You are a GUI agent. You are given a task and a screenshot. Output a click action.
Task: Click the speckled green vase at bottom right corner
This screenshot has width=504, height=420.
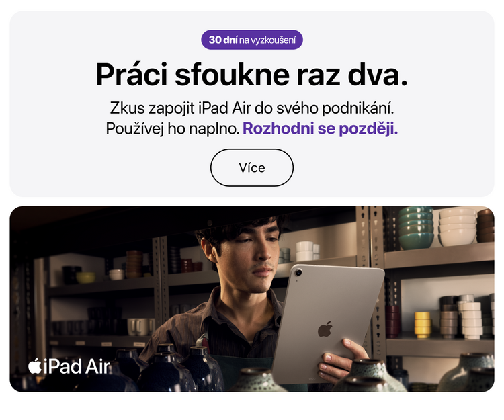pos(466,373)
